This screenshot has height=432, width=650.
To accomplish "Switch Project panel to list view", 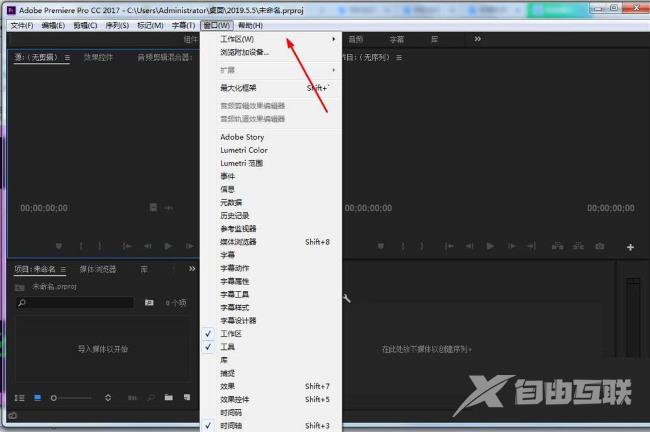I will [19, 398].
